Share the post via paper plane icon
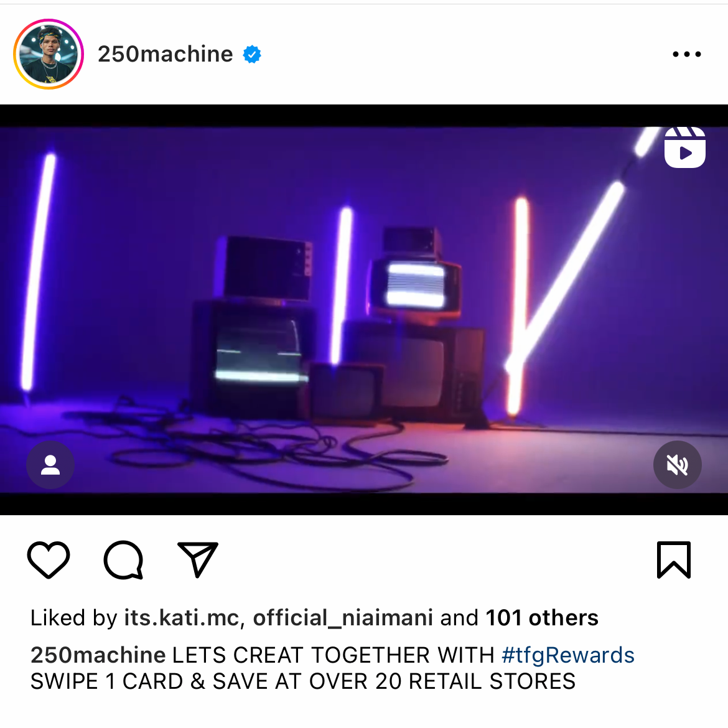 click(198, 559)
